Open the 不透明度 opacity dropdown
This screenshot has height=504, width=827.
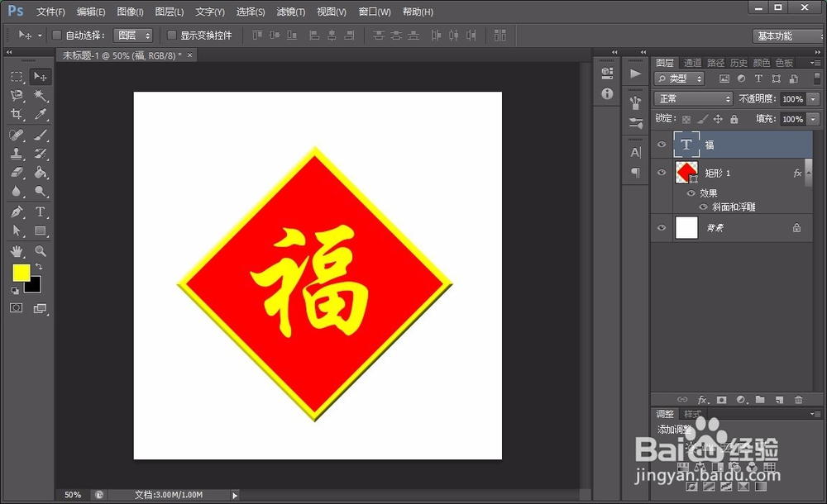click(813, 97)
